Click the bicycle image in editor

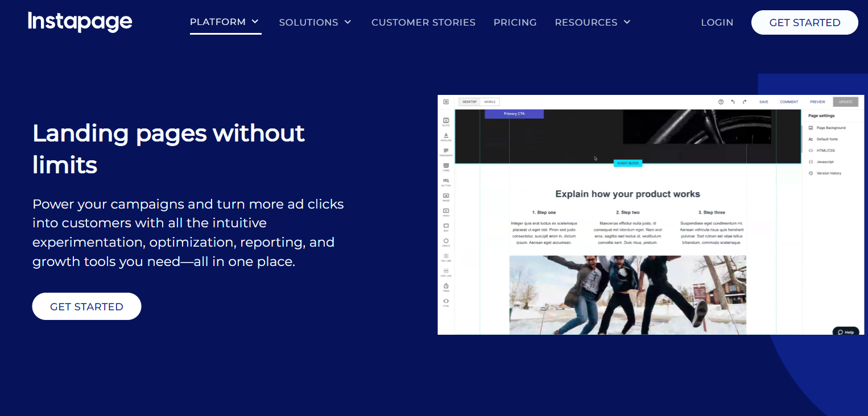(697, 126)
